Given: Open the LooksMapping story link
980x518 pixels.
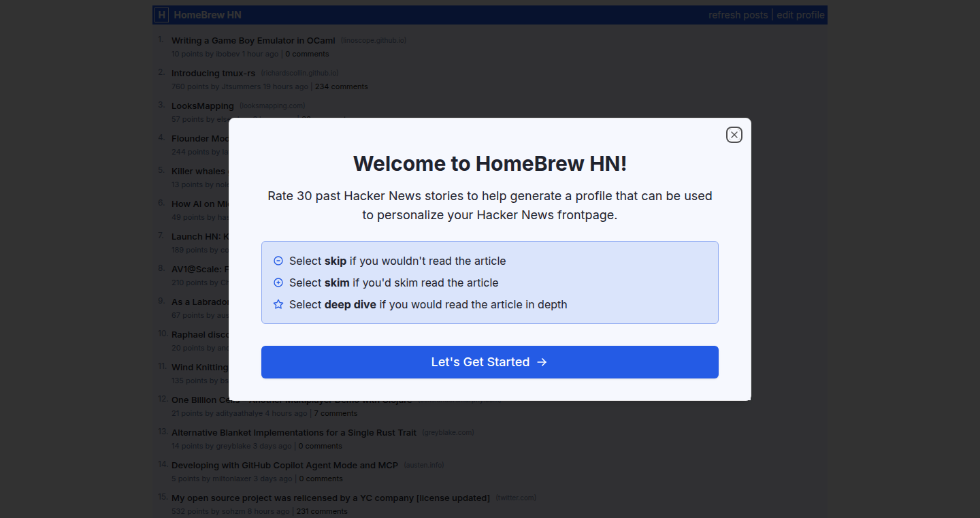Looking at the screenshot, I should pyautogui.click(x=203, y=106).
